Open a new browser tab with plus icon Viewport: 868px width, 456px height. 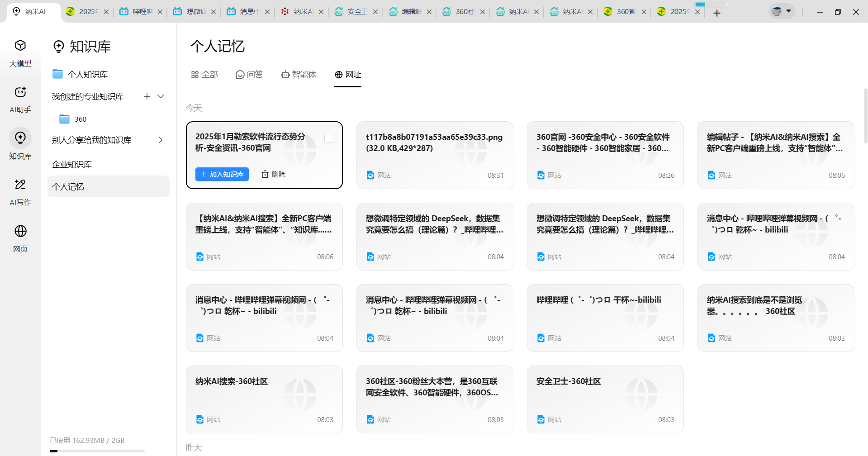point(717,13)
